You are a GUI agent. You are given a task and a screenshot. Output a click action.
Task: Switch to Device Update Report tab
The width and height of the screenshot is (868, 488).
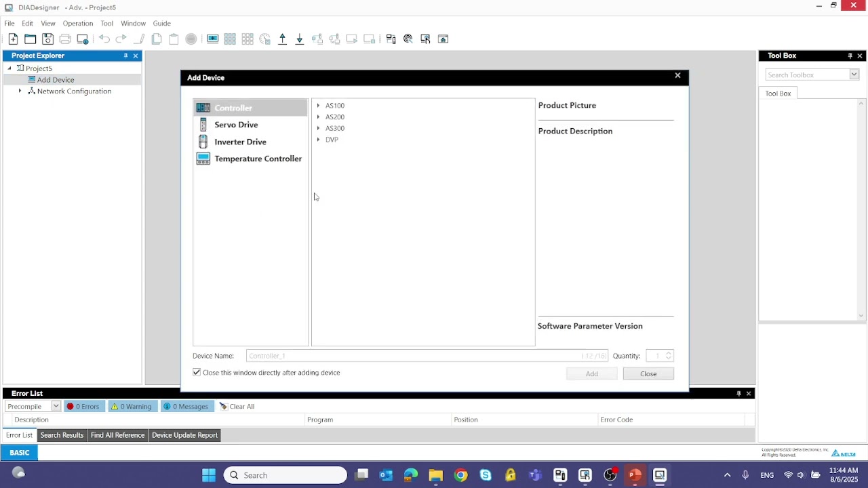tap(184, 435)
